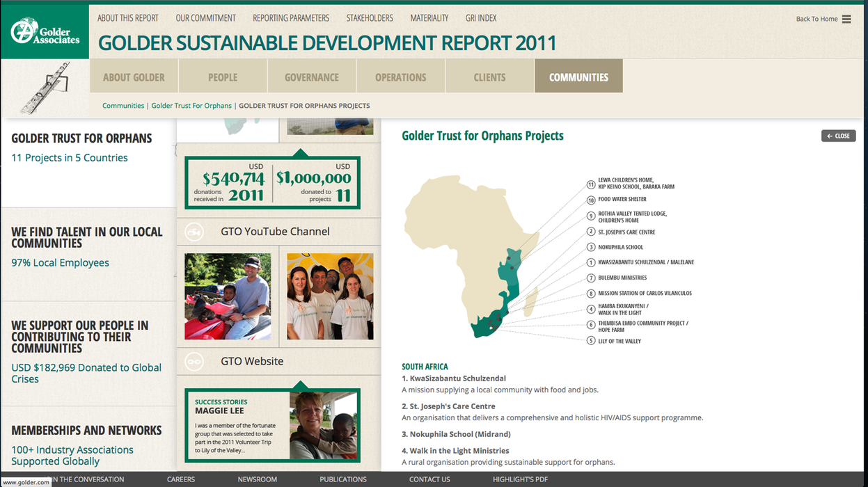Click map marker 5 Lily of the Valley
Viewport: 868px width, 487px height.
591,341
